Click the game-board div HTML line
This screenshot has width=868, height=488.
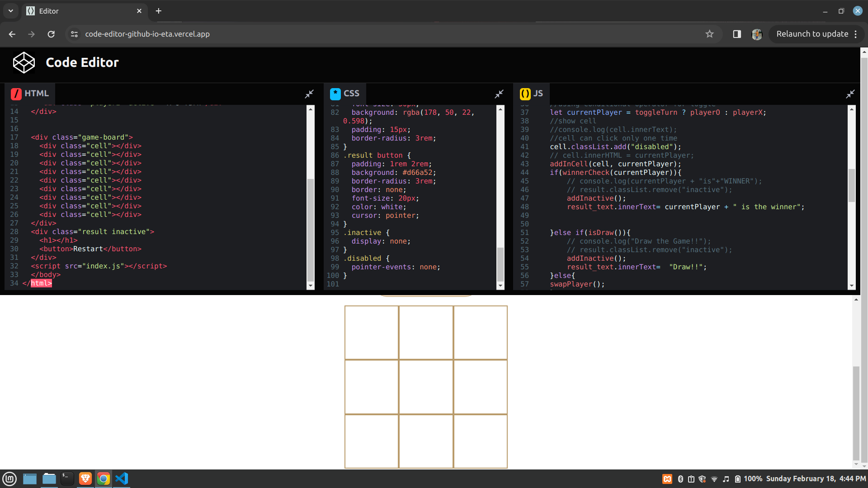(82, 137)
